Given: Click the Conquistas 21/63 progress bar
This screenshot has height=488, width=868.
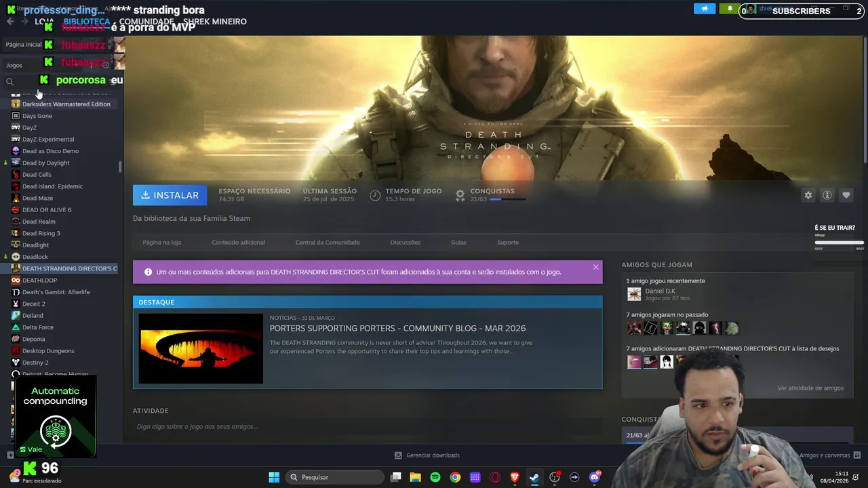Looking at the screenshot, I should [x=507, y=200].
